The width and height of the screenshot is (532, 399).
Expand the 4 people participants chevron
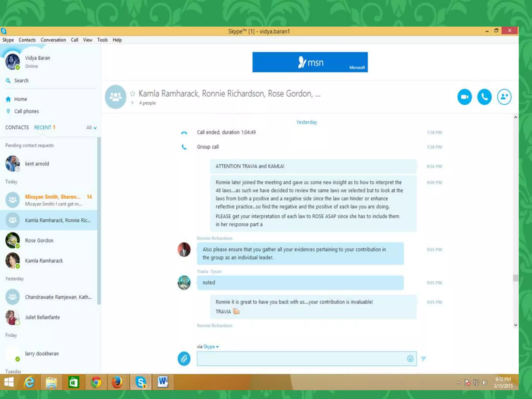point(132,103)
